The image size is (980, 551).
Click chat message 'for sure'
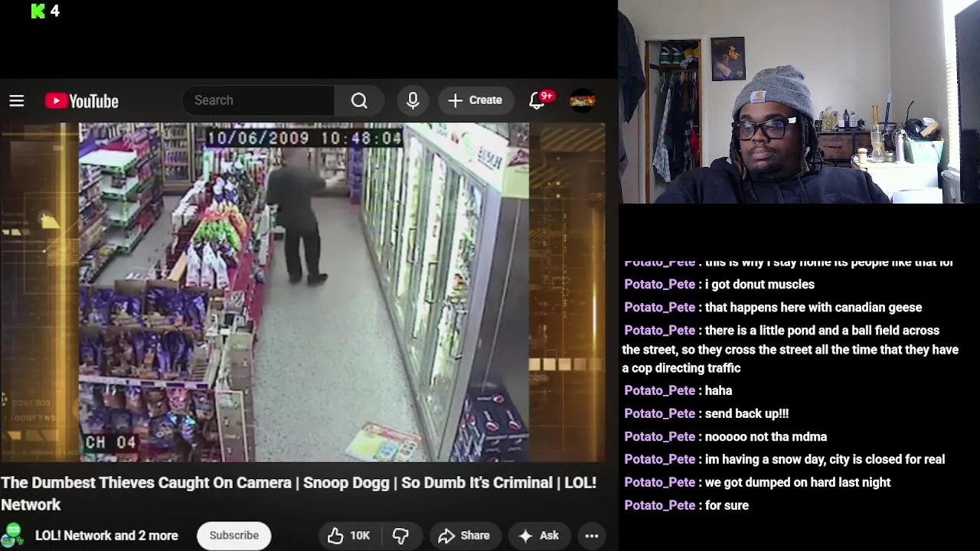(727, 505)
